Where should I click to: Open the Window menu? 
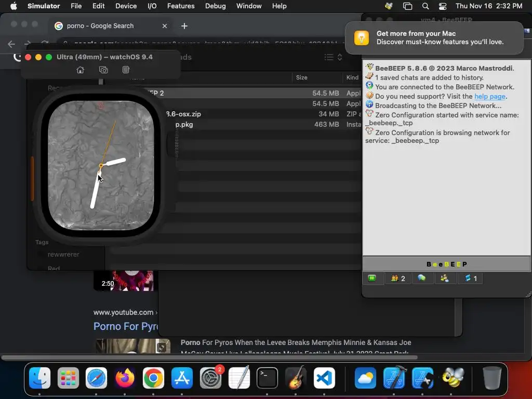coord(249,6)
